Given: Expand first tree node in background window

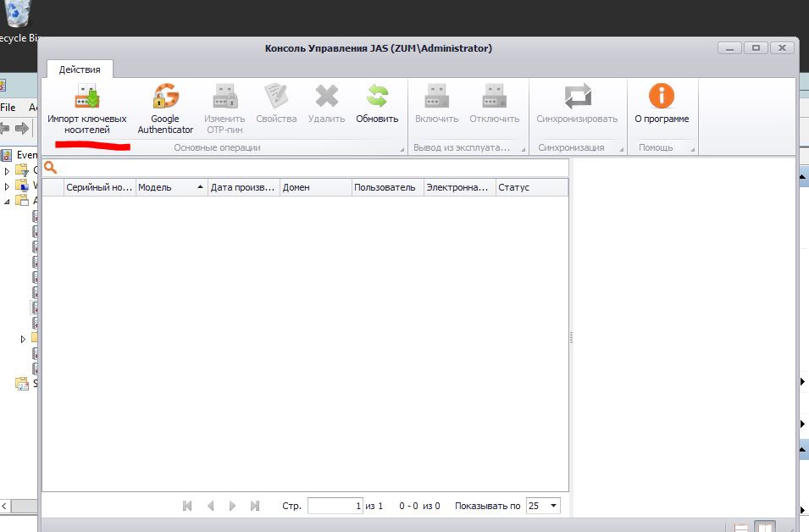Looking at the screenshot, I should [x=7, y=170].
